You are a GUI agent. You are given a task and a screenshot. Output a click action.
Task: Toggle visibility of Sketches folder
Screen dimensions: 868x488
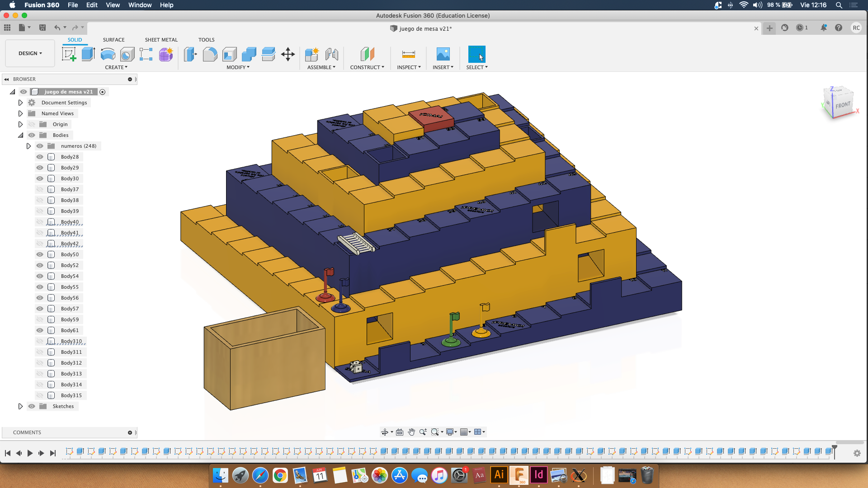tap(32, 406)
